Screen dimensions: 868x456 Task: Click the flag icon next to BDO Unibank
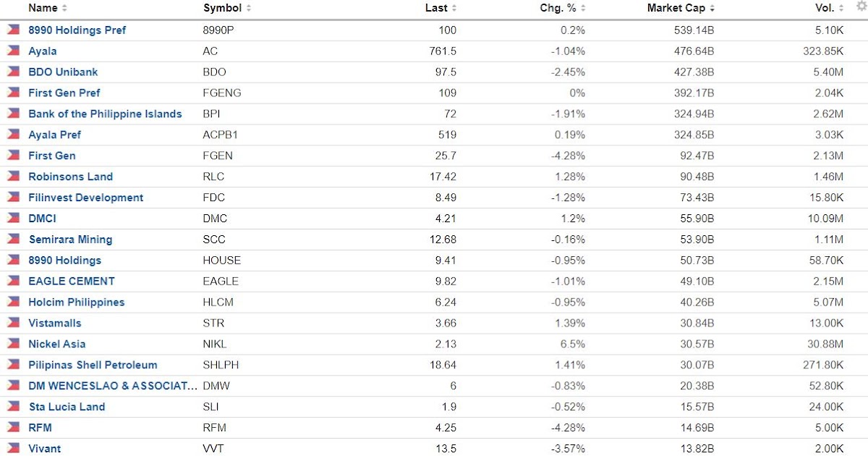pos(14,72)
